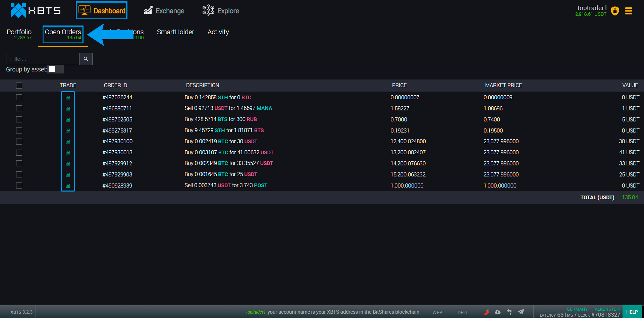Check the box for order #490928939
This screenshot has width=644, height=318.
tap(19, 185)
